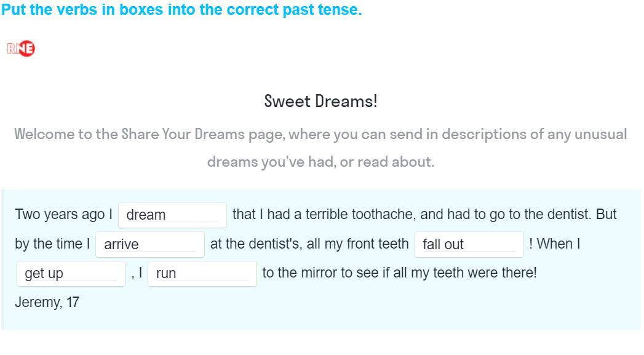Click 'at the dentist's, all my front teeth'
The width and height of the screenshot is (644, 355).
[309, 244]
